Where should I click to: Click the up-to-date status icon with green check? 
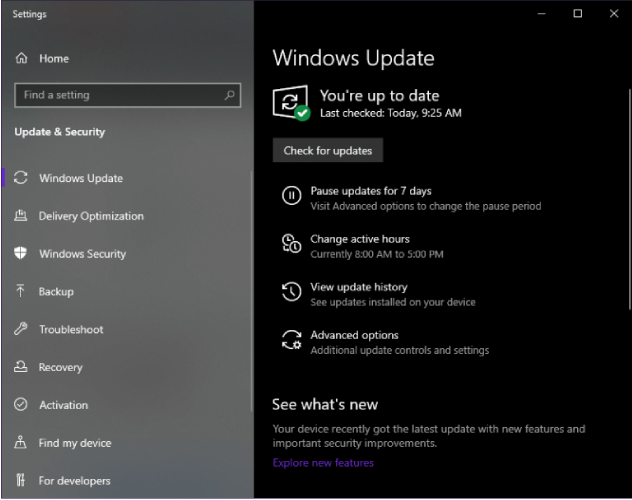(x=291, y=103)
